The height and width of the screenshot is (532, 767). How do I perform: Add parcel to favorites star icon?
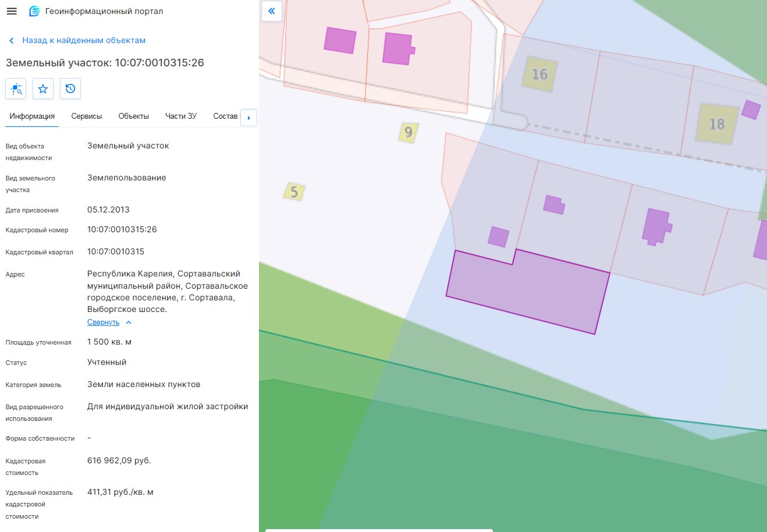click(43, 89)
